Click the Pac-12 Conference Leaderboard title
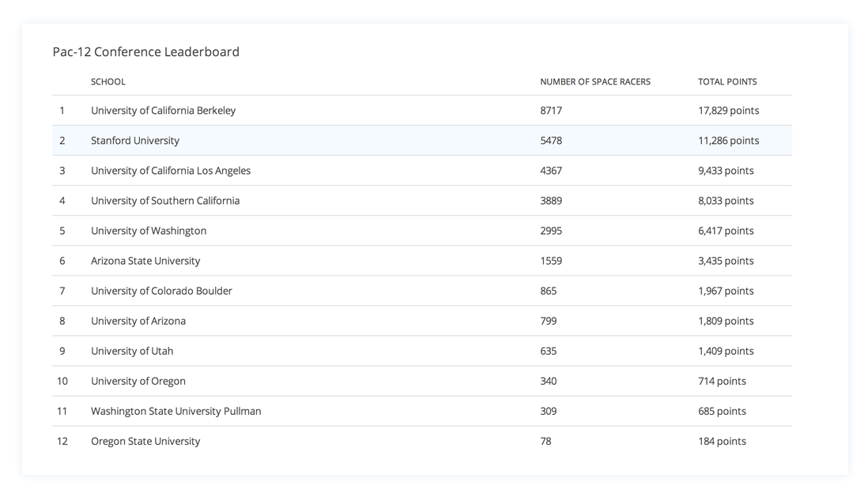 (146, 52)
